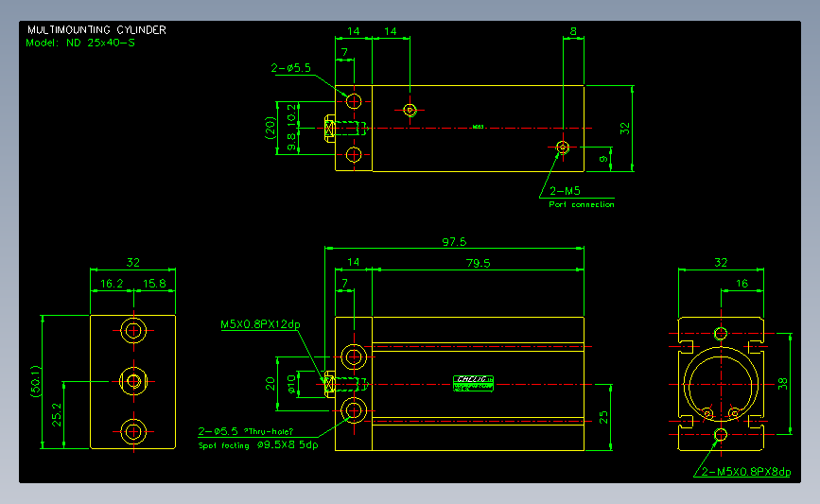Select the 25.2 vertical dimension
The height and width of the screenshot is (504, 820).
click(x=57, y=414)
